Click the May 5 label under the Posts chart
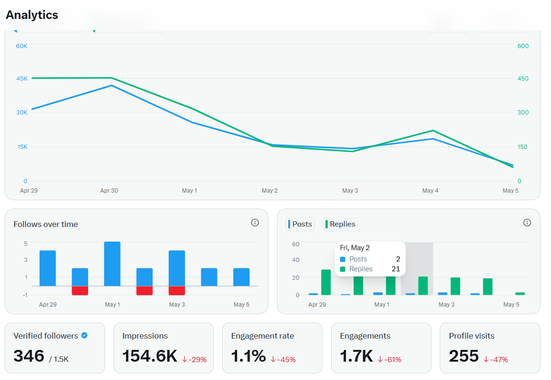This screenshot has width=551, height=380. click(511, 304)
